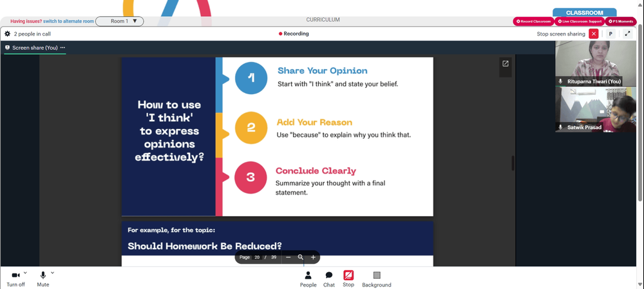Click the red number 3 circle
This screenshot has height=289, width=644.
click(x=251, y=177)
